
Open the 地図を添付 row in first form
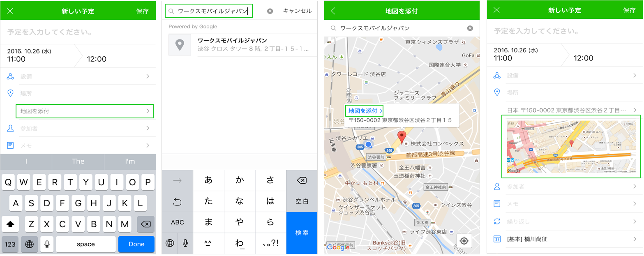tap(85, 111)
